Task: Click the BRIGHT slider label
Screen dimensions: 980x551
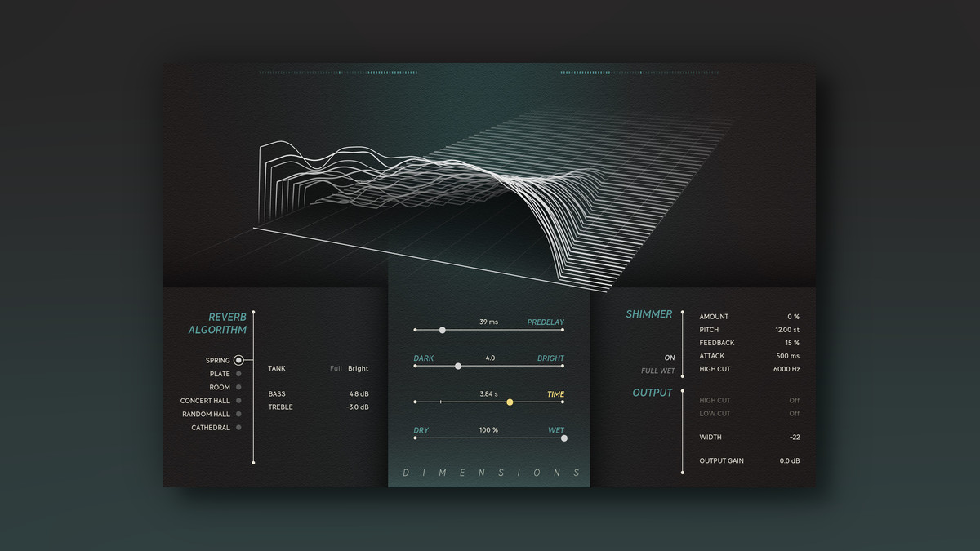Action: pyautogui.click(x=550, y=358)
